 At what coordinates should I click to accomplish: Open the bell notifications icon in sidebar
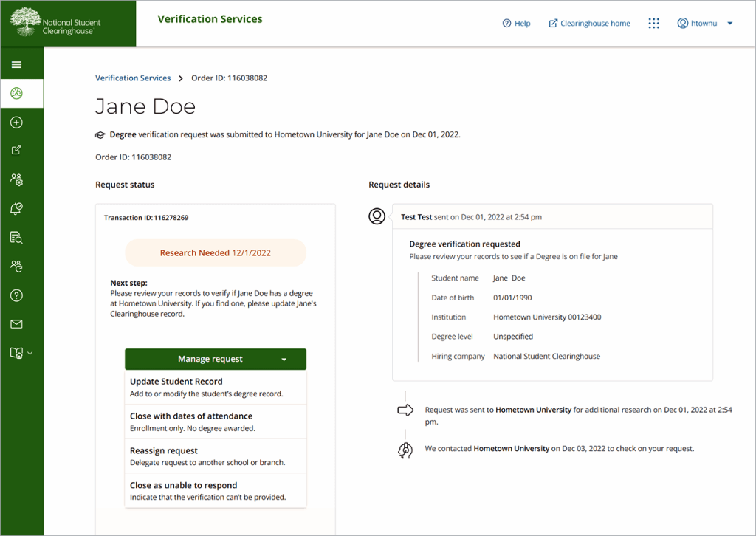point(16,209)
